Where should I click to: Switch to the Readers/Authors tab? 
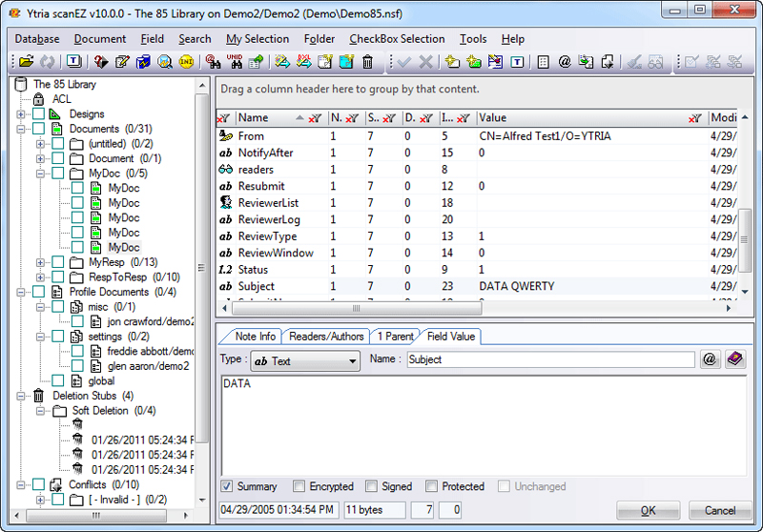coord(326,337)
